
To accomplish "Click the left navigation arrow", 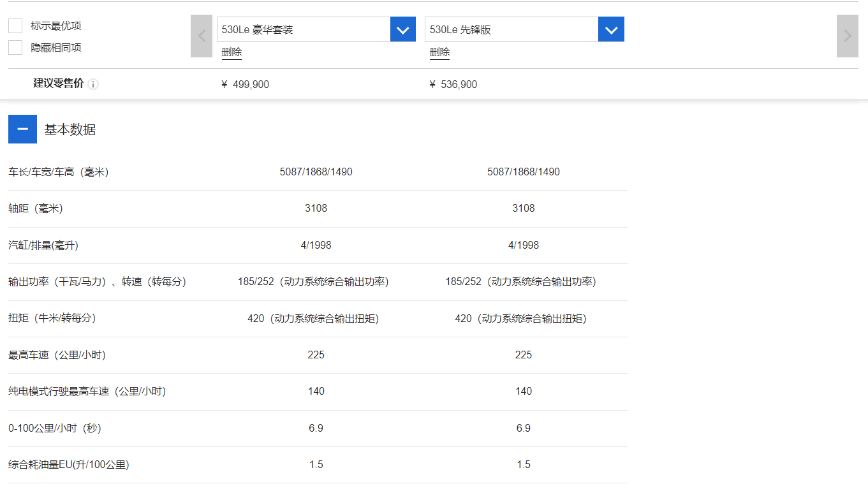I will point(201,36).
